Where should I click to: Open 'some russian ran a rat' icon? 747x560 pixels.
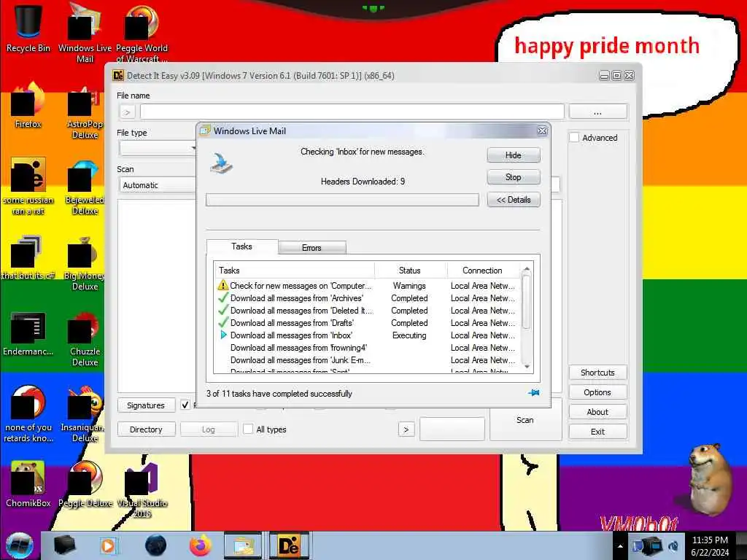click(28, 186)
